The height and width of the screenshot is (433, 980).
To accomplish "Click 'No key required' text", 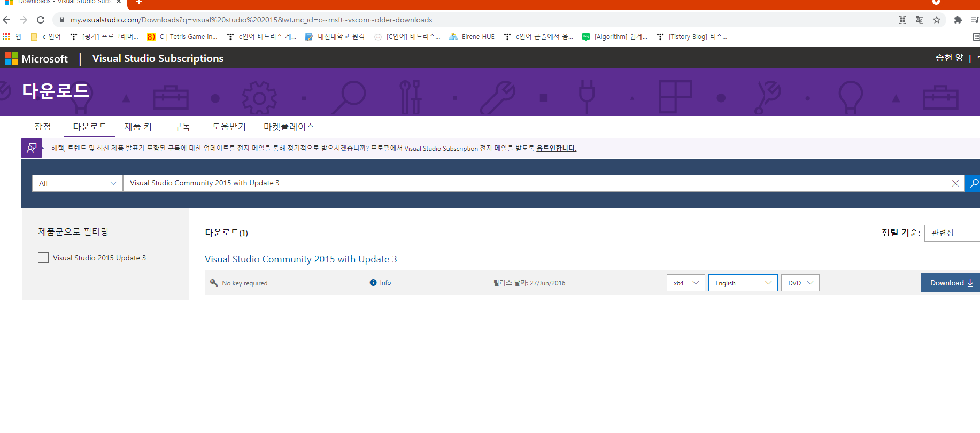I will point(245,283).
